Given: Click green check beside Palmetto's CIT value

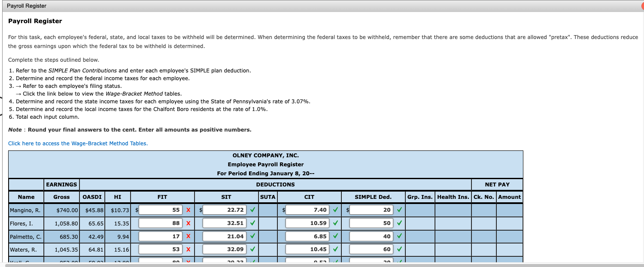Looking at the screenshot, I should (x=335, y=236).
